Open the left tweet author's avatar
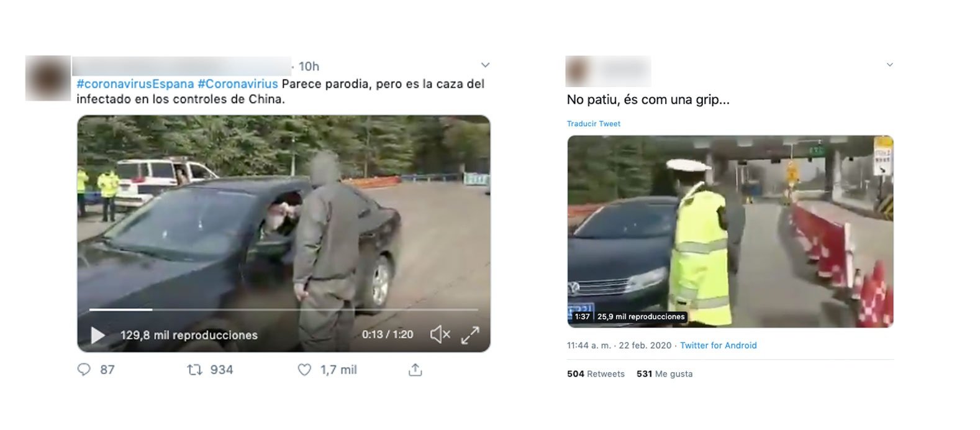Image resolution: width=980 pixels, height=430 pixels. pyautogui.click(x=48, y=78)
